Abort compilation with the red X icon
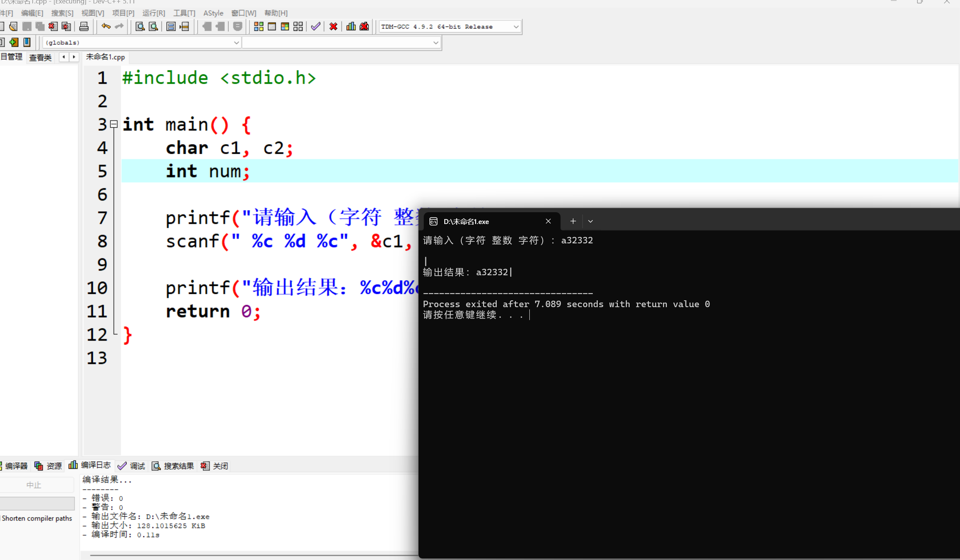 pyautogui.click(x=333, y=26)
